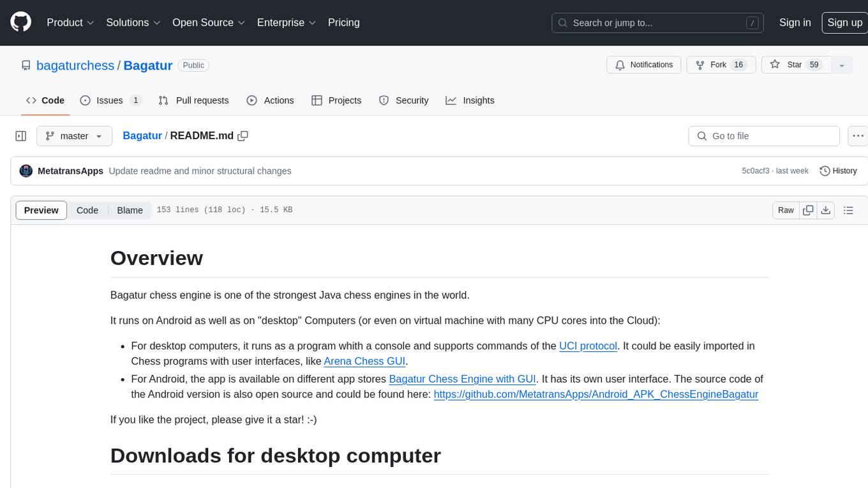This screenshot has width=868, height=488.
Task: Open the Raw file view
Action: coord(786,210)
